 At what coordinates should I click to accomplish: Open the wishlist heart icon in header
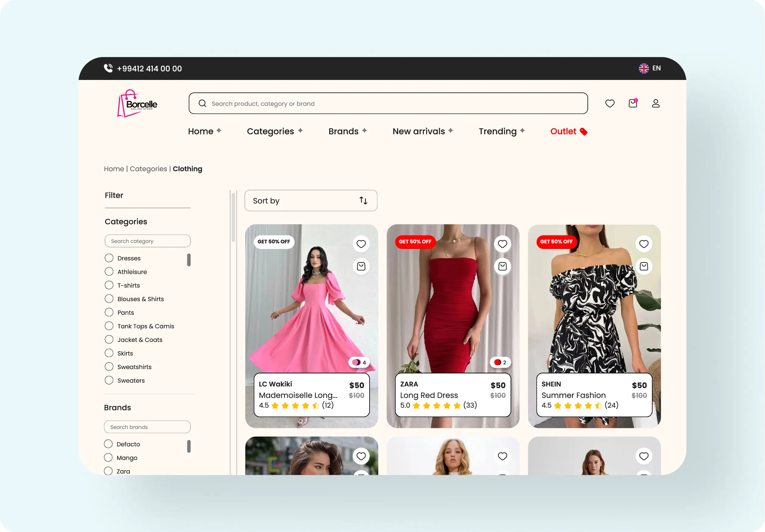[610, 104]
